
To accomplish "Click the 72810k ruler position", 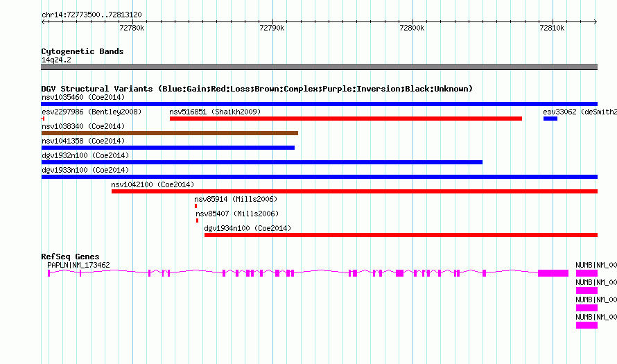I will click(552, 28).
